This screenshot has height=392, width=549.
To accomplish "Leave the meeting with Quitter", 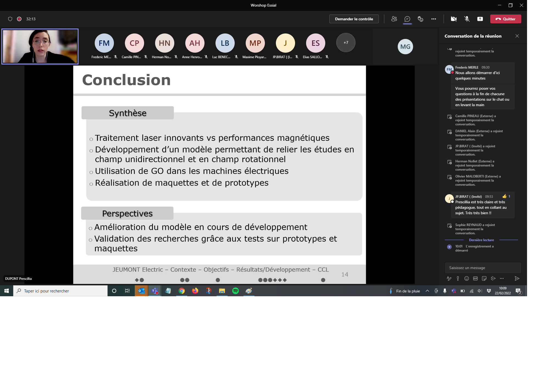I will (506, 19).
